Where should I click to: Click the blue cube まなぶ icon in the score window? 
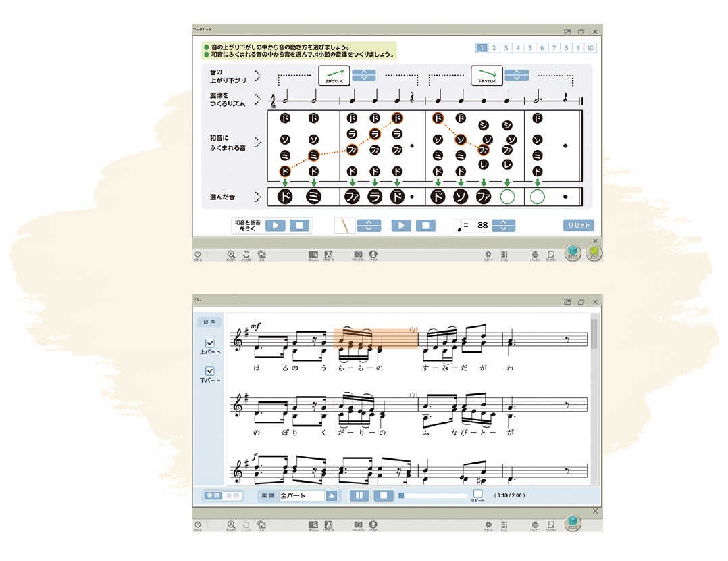(x=573, y=522)
